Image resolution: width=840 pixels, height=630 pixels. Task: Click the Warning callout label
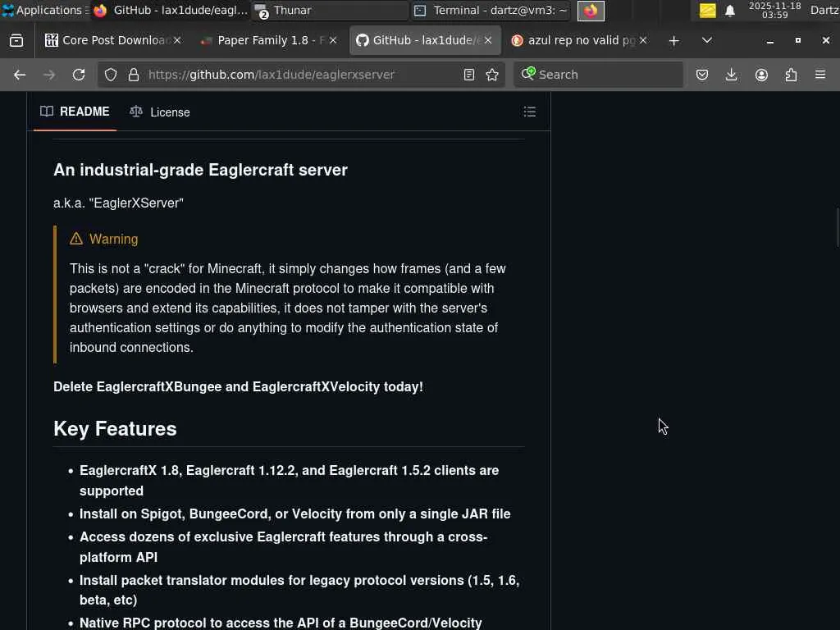(104, 239)
